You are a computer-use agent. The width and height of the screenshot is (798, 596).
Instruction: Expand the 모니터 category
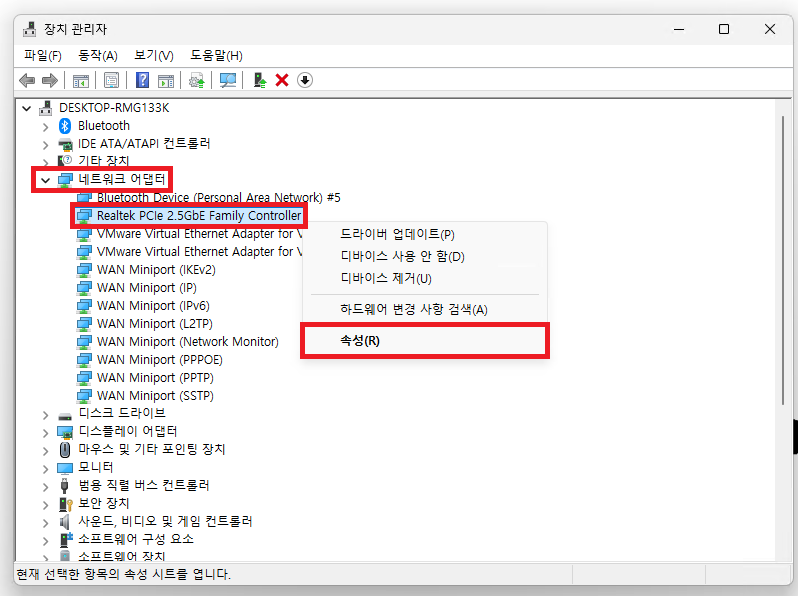click(46, 469)
